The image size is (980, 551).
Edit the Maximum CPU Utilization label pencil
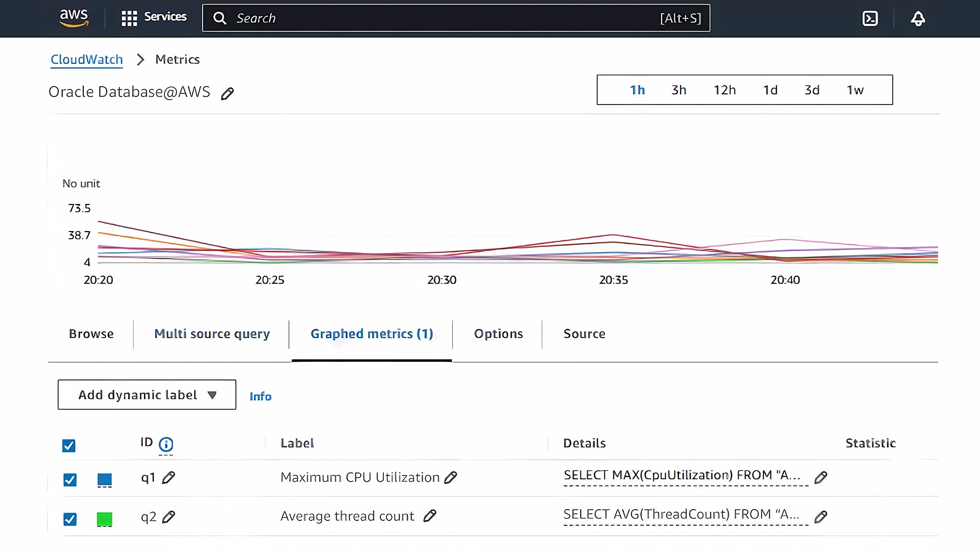click(451, 478)
